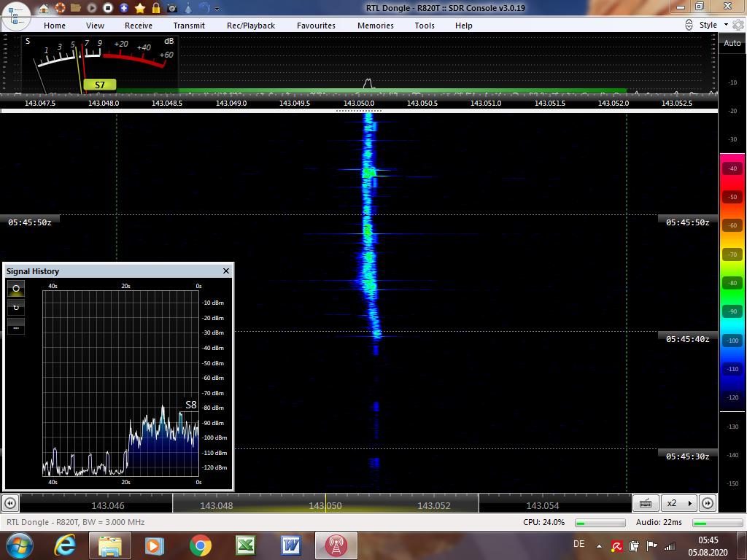This screenshot has width=747, height=560.
Task: Click the folder icon in quick toolbar
Action: (x=75, y=7)
